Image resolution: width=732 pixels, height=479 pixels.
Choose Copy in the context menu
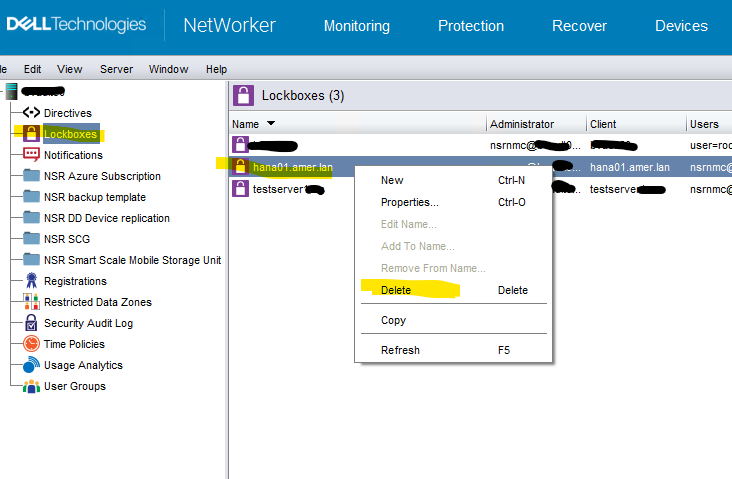(453, 320)
